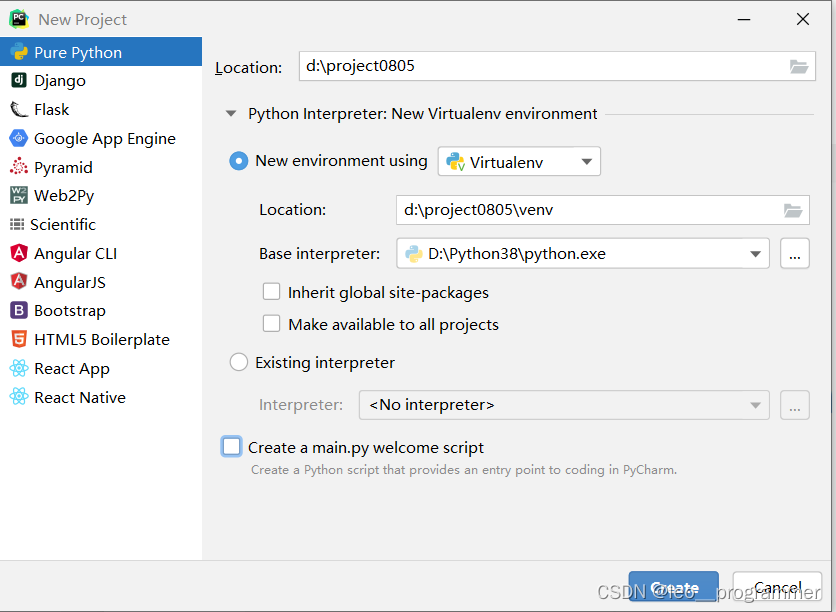This screenshot has height=612, width=836.
Task: Click ellipsis button beside Interpreter dropdown
Action: tap(795, 405)
